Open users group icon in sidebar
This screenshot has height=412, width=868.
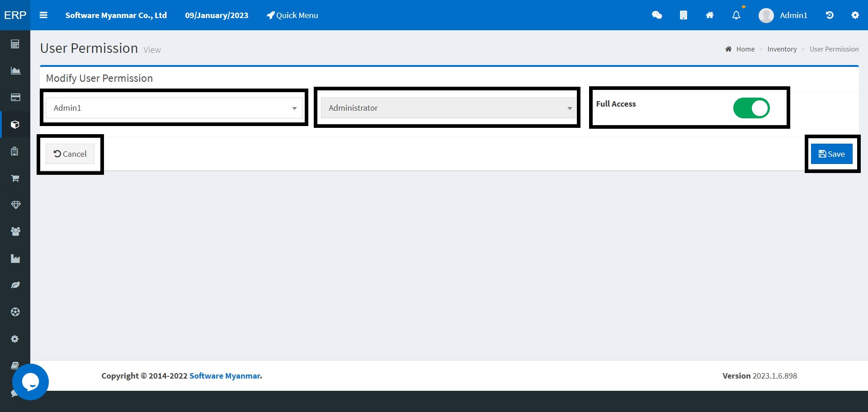(15, 232)
